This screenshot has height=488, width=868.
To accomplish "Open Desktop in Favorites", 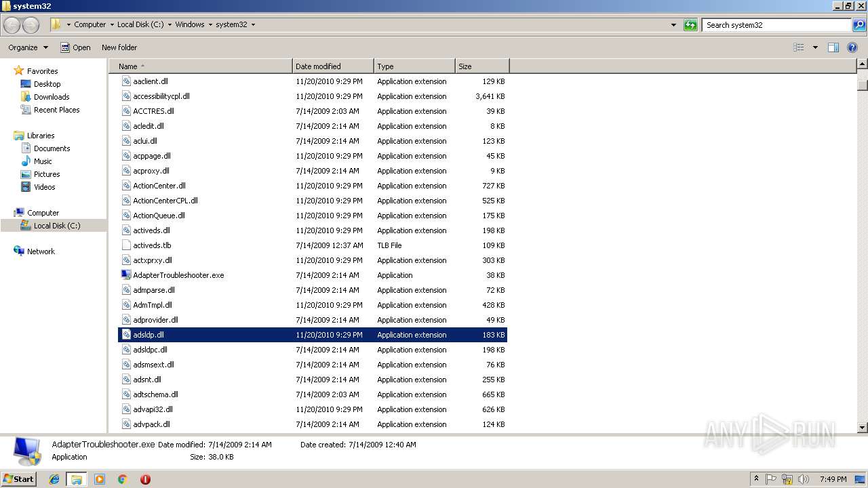I will tap(47, 84).
